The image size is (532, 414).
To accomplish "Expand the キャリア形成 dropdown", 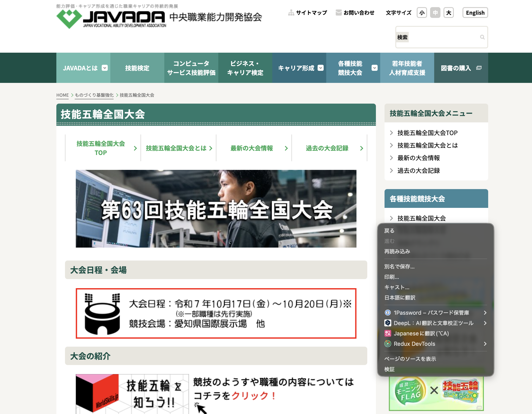I will (321, 68).
